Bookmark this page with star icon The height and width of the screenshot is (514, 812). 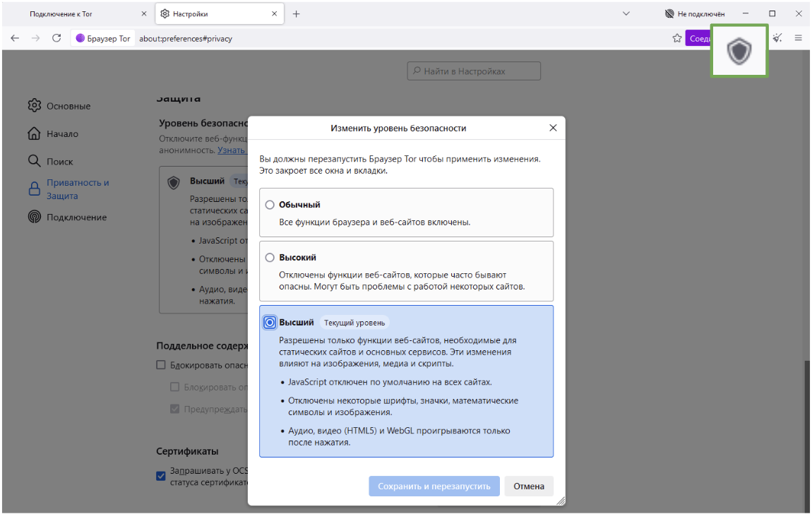coord(676,38)
